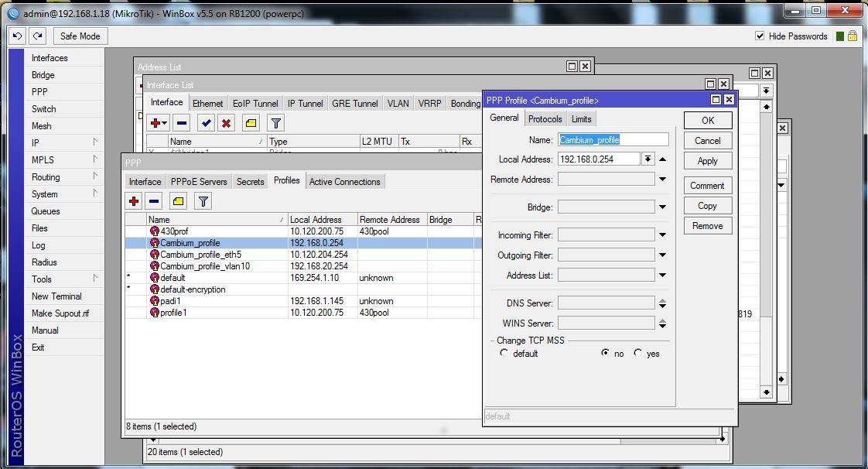Click the Remove button in PPP Profile dialog

(708, 226)
